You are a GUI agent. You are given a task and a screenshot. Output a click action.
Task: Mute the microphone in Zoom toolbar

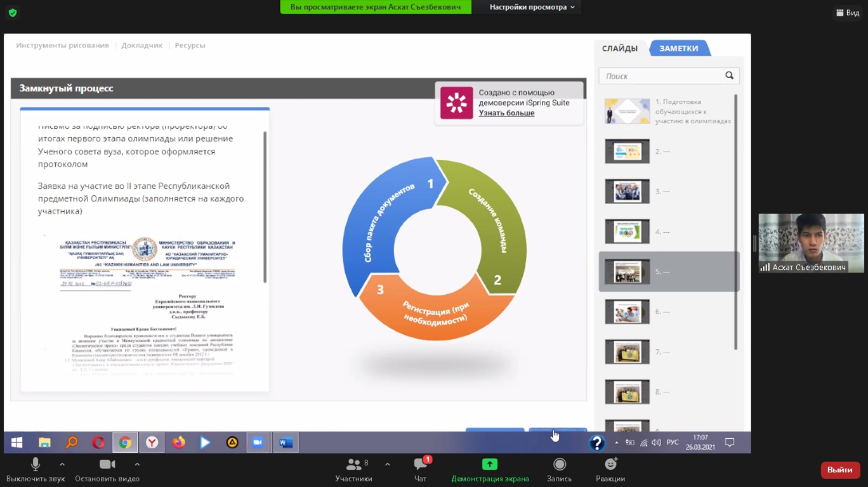click(x=36, y=465)
